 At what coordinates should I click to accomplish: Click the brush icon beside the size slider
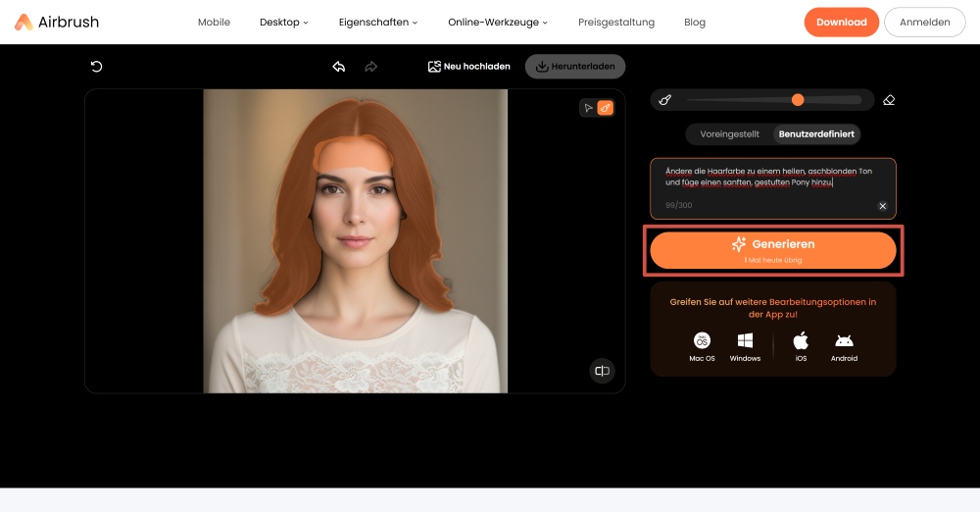pos(665,99)
